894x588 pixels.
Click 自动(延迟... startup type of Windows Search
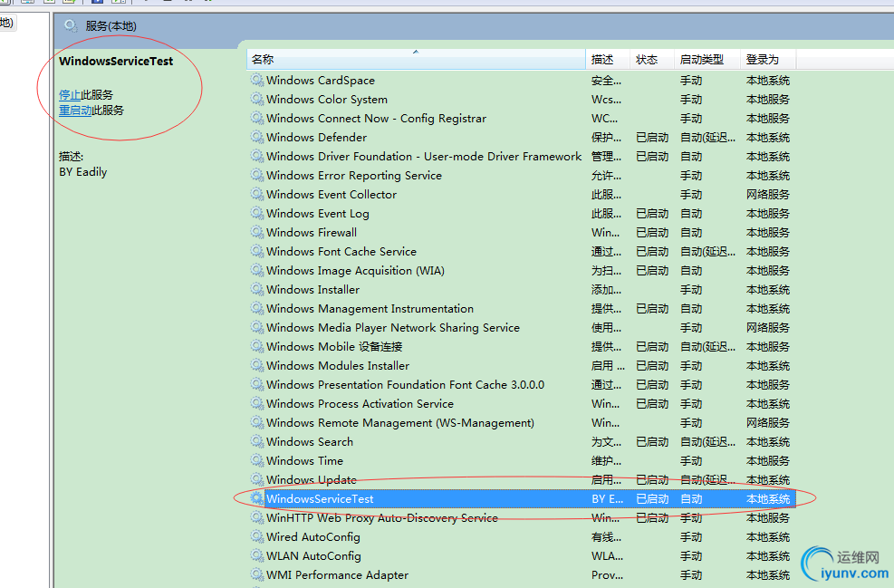[x=707, y=442]
